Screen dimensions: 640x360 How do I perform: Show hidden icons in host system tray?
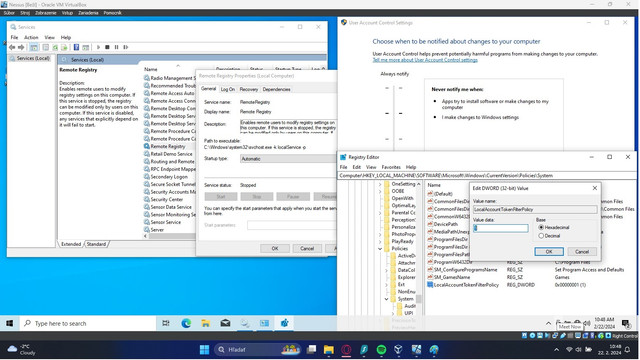pyautogui.click(x=556, y=350)
